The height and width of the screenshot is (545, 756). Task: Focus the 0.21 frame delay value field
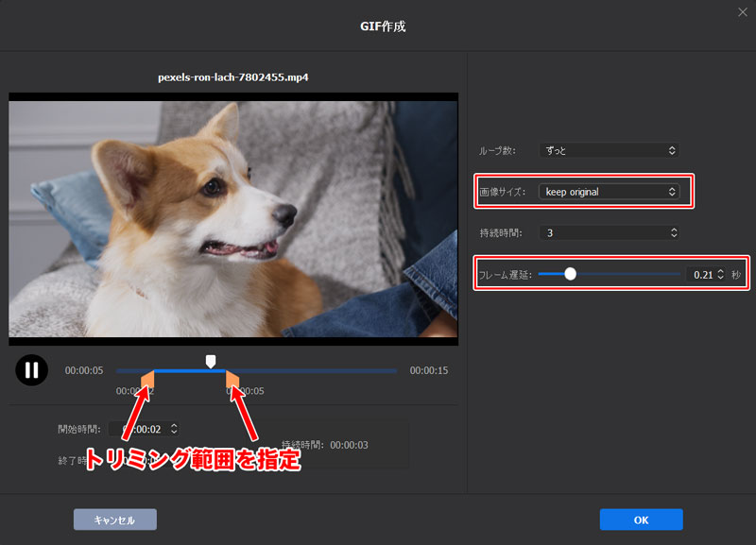[x=701, y=275]
